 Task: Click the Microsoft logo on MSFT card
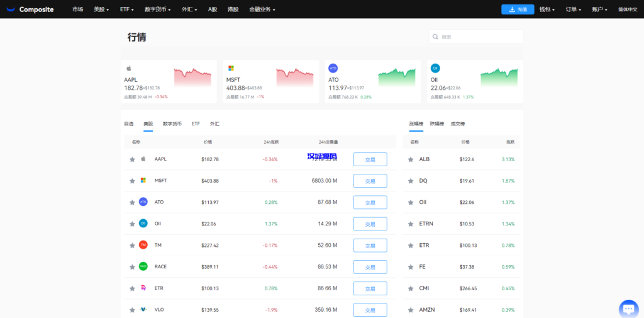pyautogui.click(x=231, y=68)
